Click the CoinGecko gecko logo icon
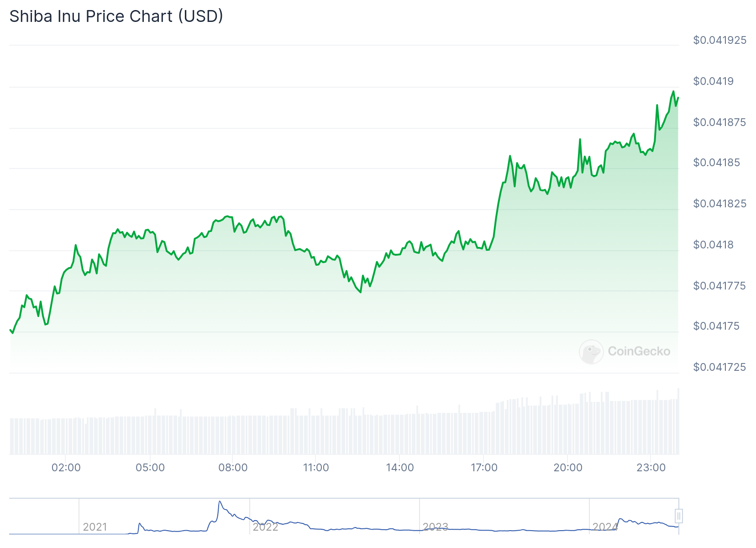This screenshot has width=756, height=548. click(x=591, y=352)
